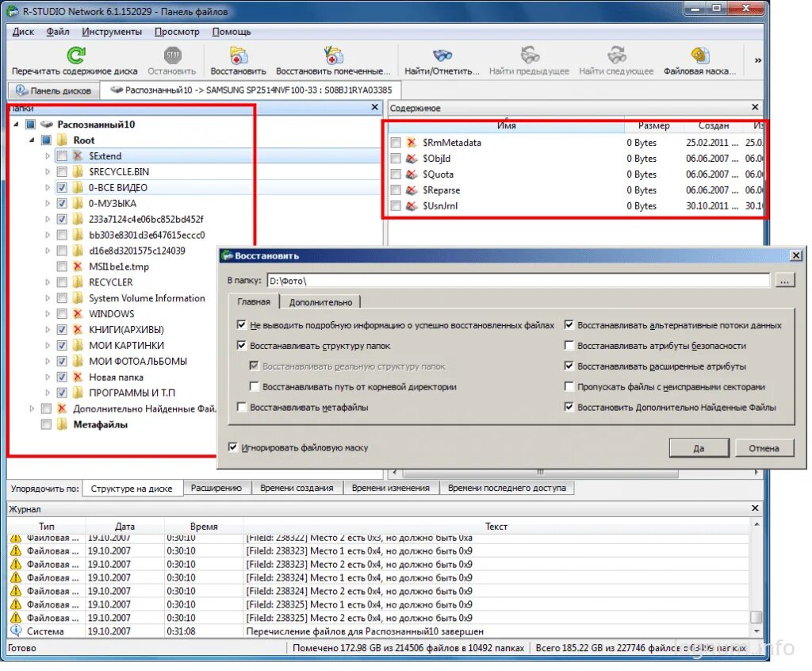Viewport: 812px width, 671px height.
Task: Toggle Восстанавливать альтернативные потоки данных
Action: (x=569, y=325)
